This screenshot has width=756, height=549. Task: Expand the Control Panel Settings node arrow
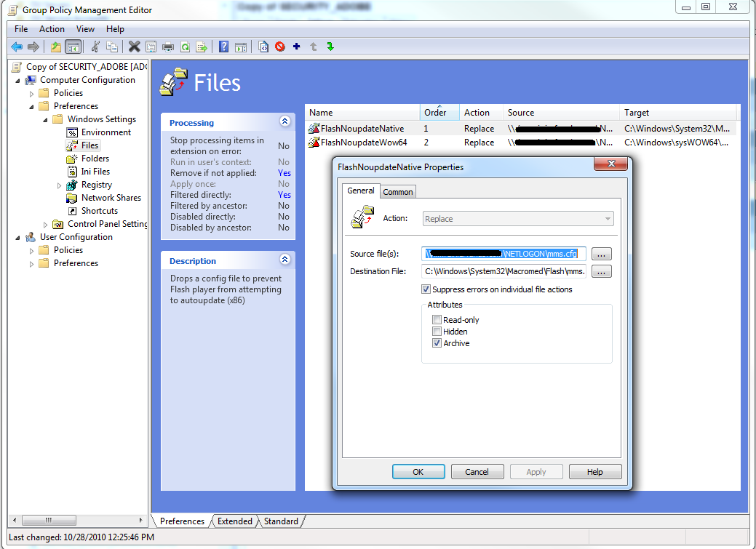tap(45, 225)
